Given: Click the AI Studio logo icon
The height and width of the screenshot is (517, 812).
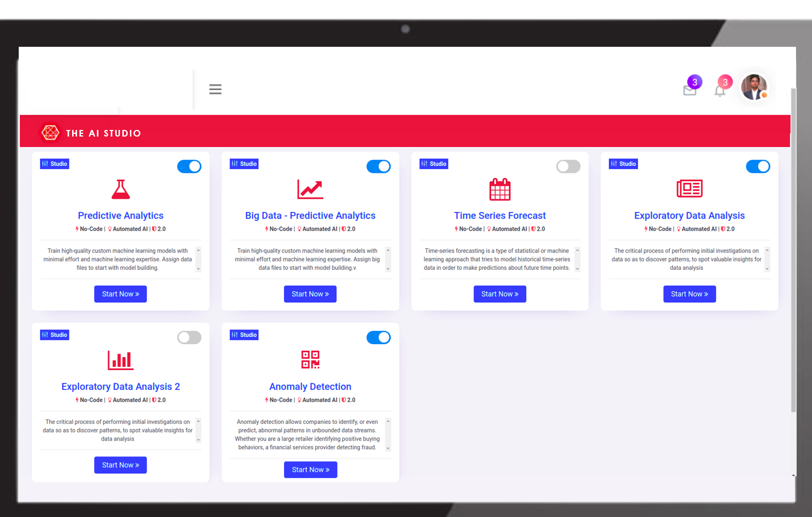Looking at the screenshot, I should [50, 133].
